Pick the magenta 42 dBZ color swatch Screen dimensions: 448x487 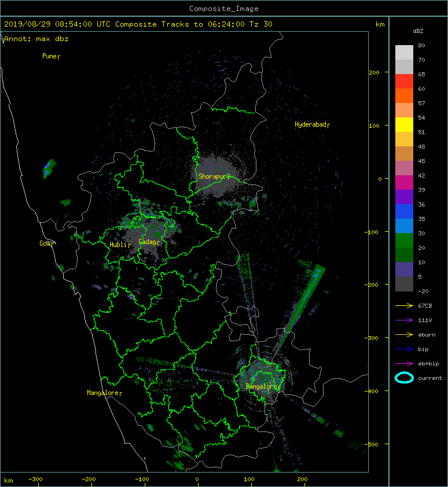(x=404, y=183)
